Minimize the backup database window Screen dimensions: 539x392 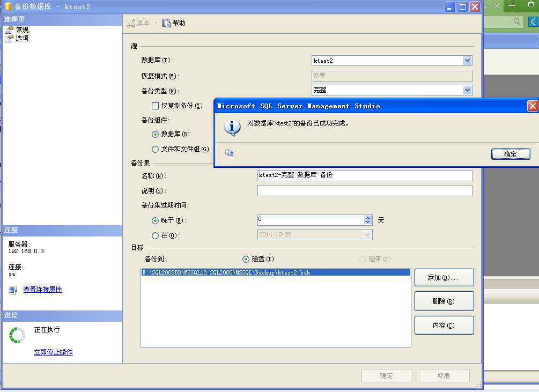pos(449,6)
